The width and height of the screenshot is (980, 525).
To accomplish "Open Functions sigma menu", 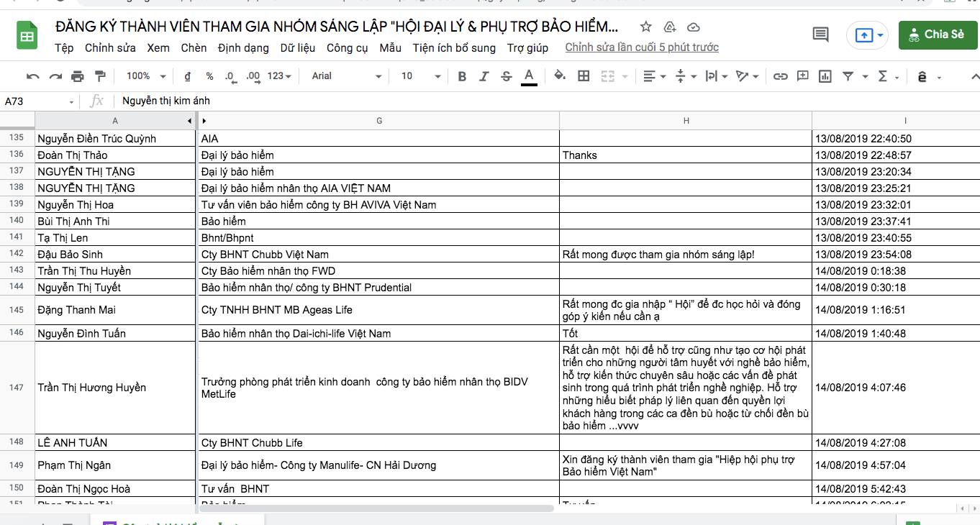I will tap(888, 76).
